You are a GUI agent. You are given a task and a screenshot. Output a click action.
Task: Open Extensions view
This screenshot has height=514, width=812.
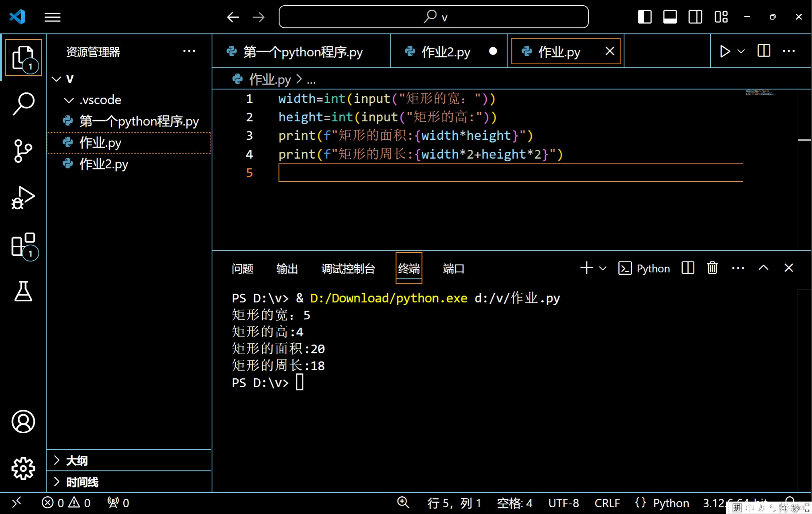23,245
